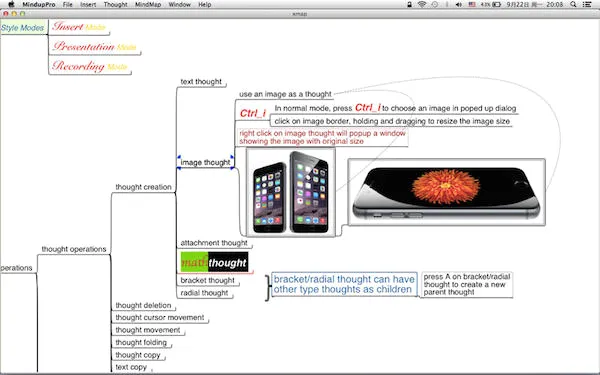Open the Help menu

tap(205, 5)
